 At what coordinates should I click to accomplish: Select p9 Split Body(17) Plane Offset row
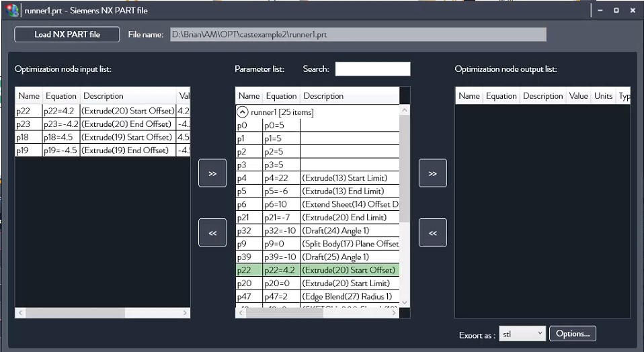point(317,243)
